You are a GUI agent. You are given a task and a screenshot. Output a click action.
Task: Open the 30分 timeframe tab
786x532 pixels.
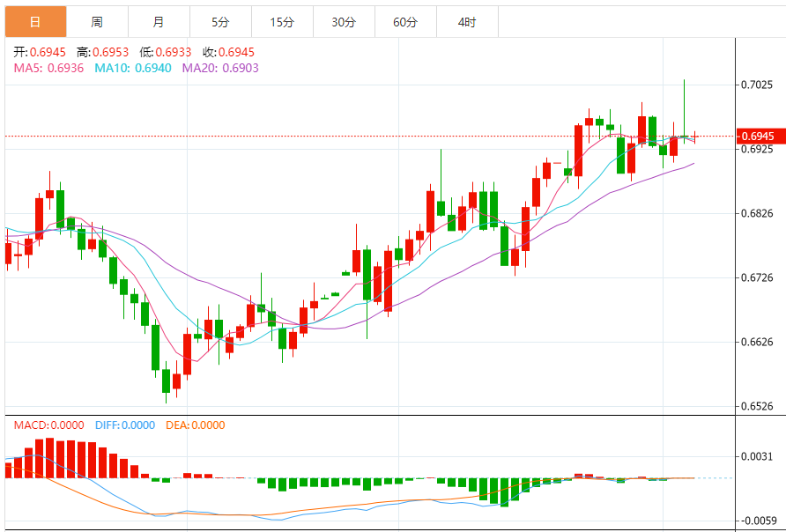pyautogui.click(x=344, y=22)
